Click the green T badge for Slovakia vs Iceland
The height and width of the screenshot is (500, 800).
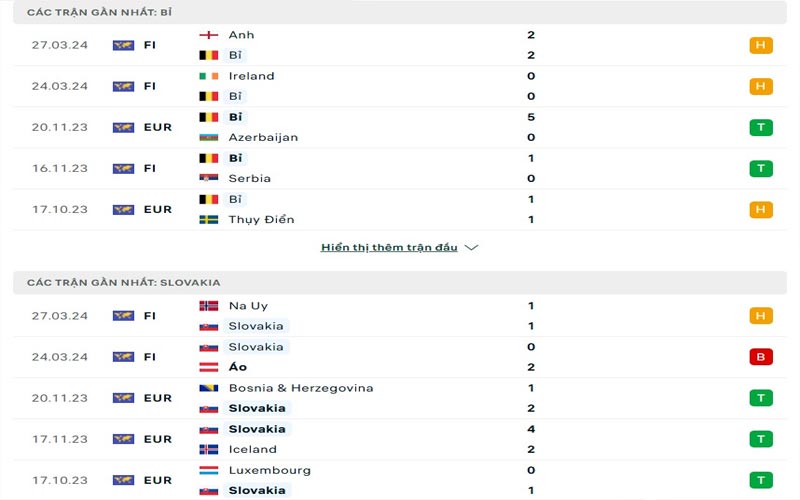(761, 439)
